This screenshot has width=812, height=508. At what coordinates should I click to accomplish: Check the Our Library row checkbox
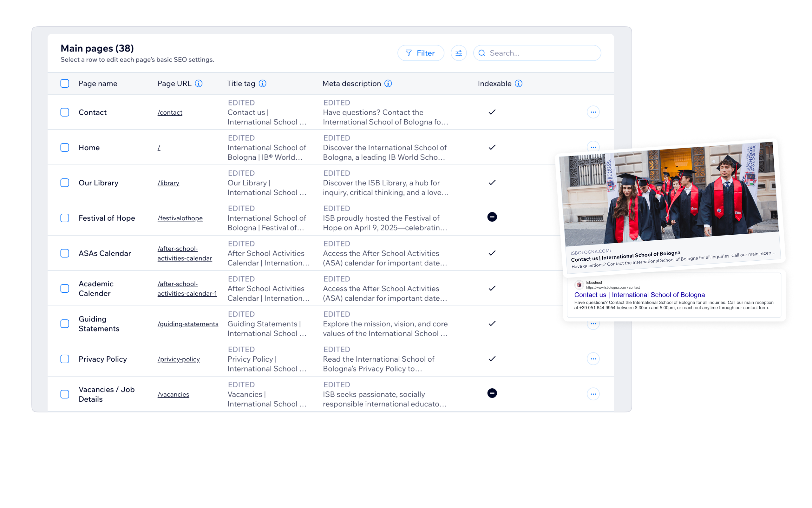pos(65,183)
